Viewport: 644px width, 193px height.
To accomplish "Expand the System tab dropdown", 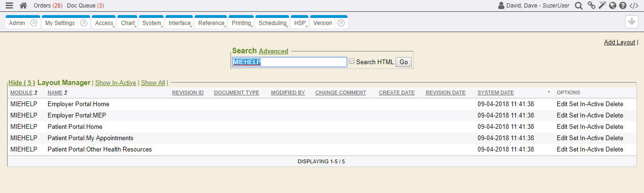I will (x=152, y=23).
